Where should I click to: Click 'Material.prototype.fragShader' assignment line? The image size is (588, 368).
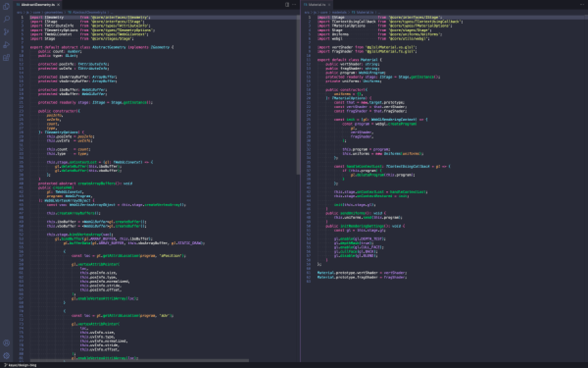362,277
